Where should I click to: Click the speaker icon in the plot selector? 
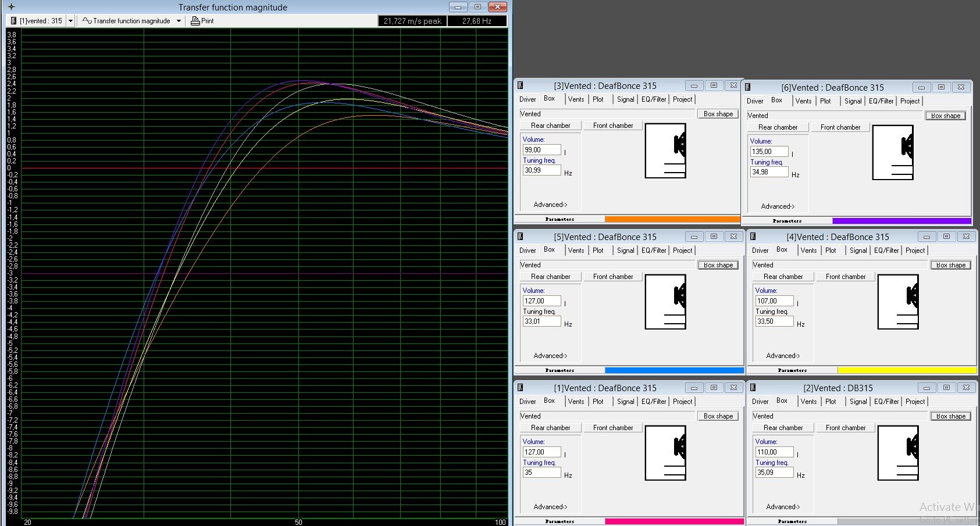(x=13, y=20)
